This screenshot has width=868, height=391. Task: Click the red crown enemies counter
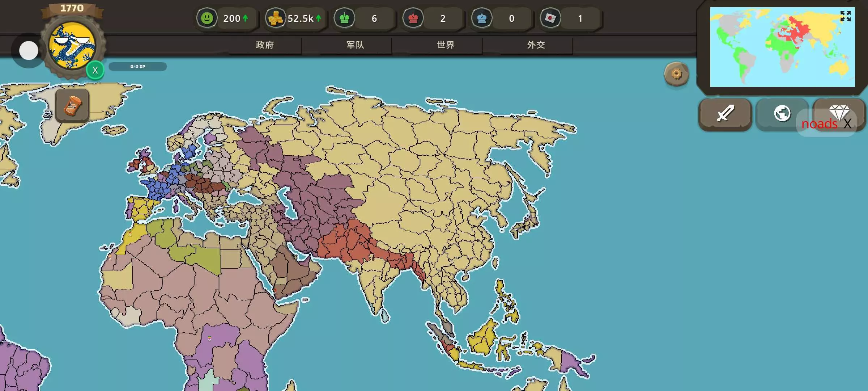(x=413, y=18)
